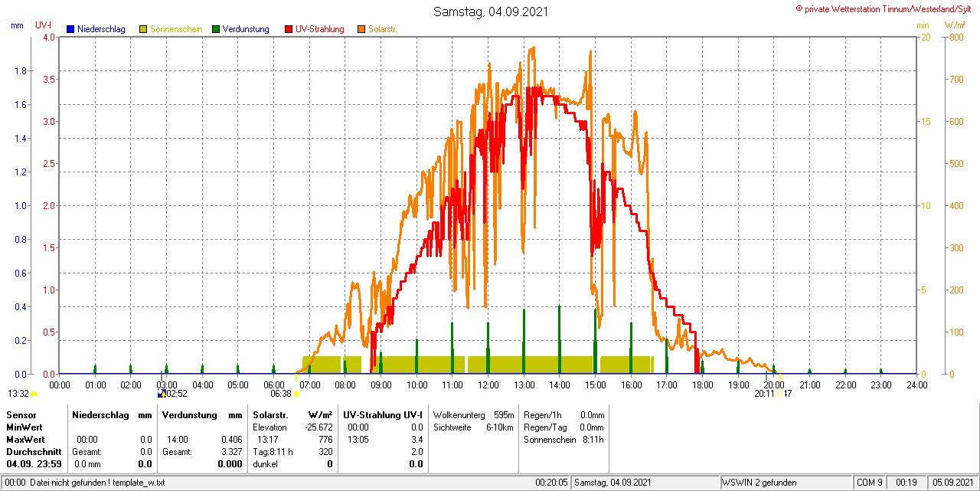Select the Niederschlag legend label

pyautogui.click(x=101, y=29)
